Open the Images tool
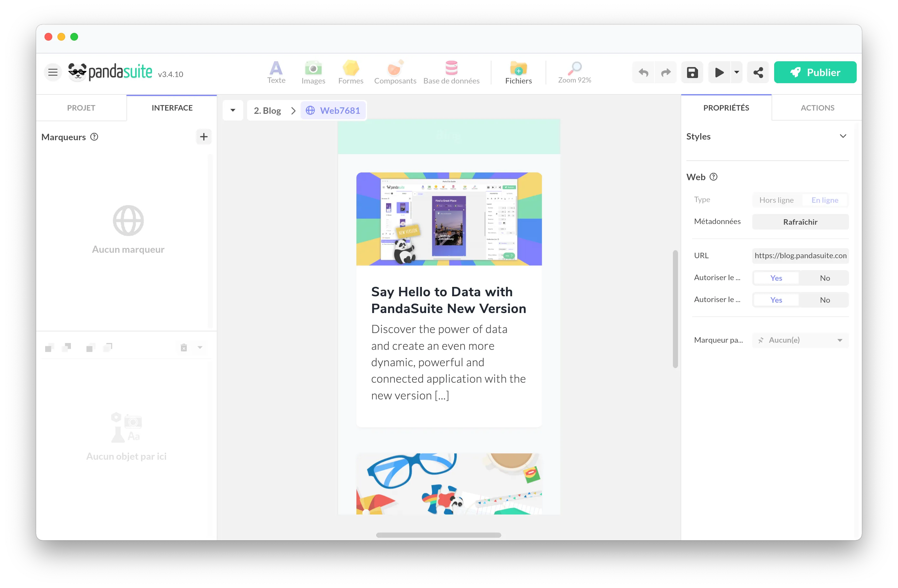Screen dimensions: 898x588 point(313,69)
